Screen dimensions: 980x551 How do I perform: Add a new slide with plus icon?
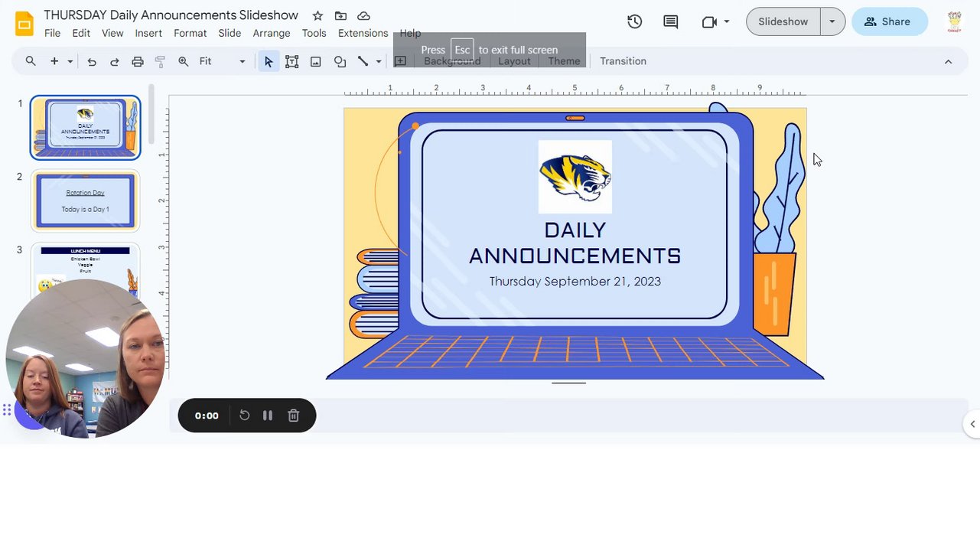pos(54,61)
